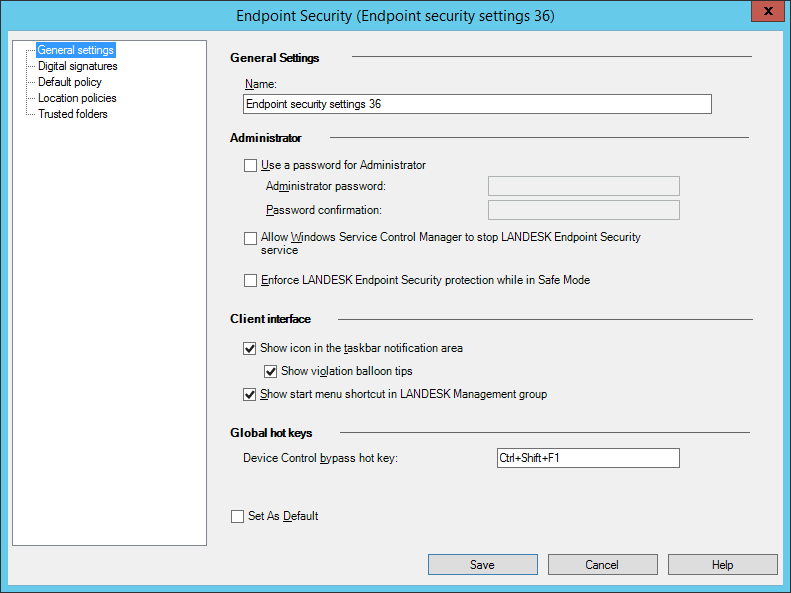Open Help for this dialog
The image size is (791, 593).
pos(722,565)
